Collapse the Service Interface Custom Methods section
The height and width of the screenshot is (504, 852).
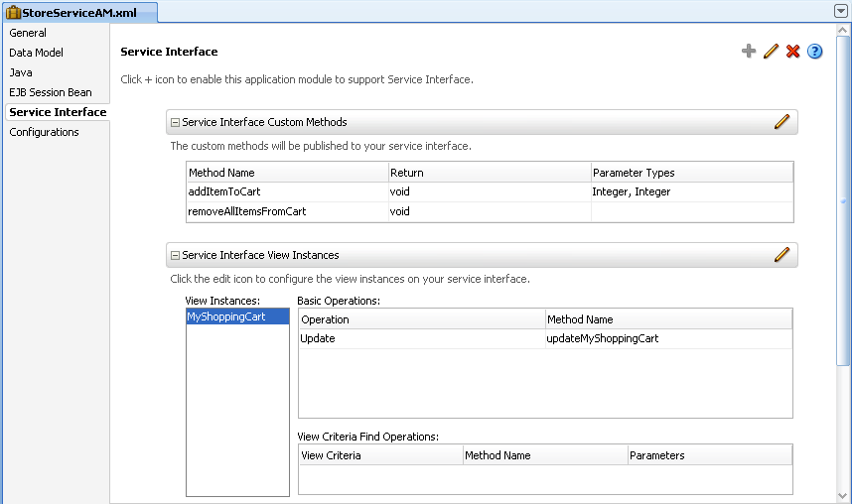pos(176,123)
